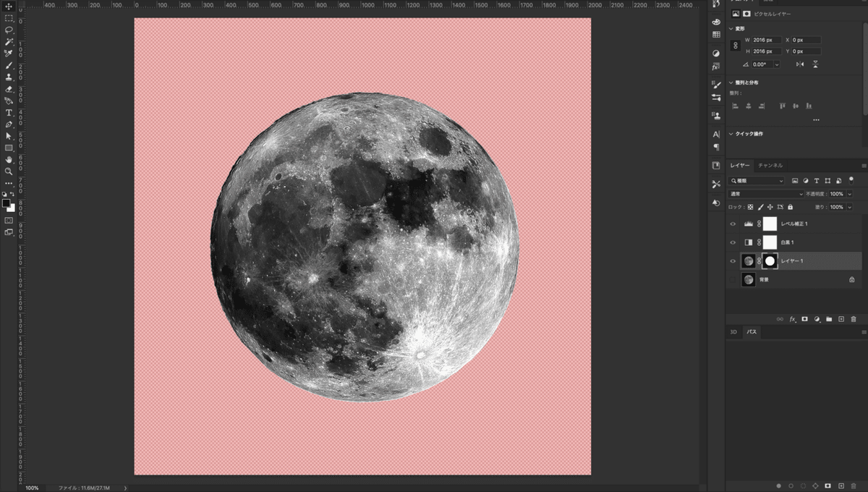Select the Paint Bucket tool
868x492 pixels.
pyautogui.click(x=9, y=101)
